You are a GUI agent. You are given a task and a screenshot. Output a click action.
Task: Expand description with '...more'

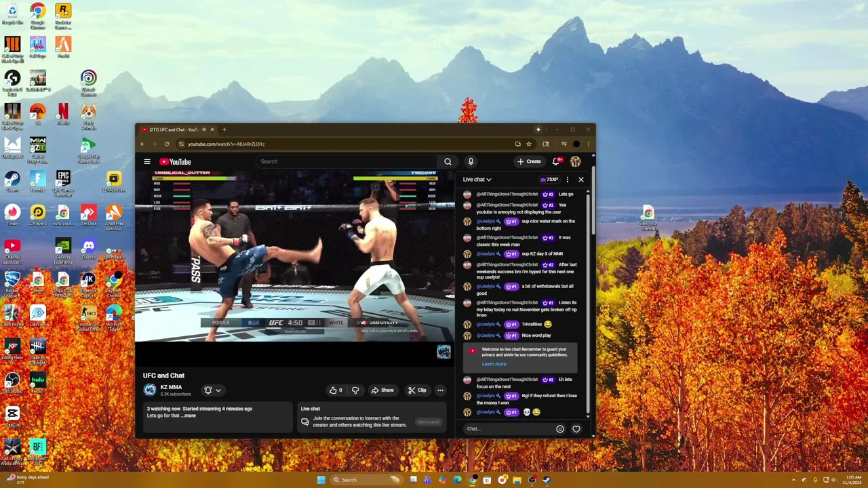tap(189, 415)
